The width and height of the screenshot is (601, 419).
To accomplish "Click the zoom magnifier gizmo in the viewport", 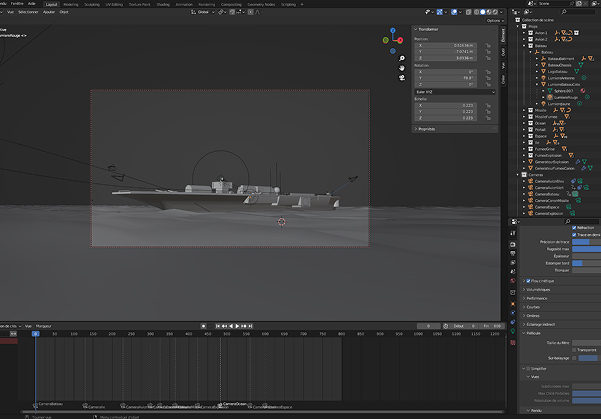I will pos(402,59).
